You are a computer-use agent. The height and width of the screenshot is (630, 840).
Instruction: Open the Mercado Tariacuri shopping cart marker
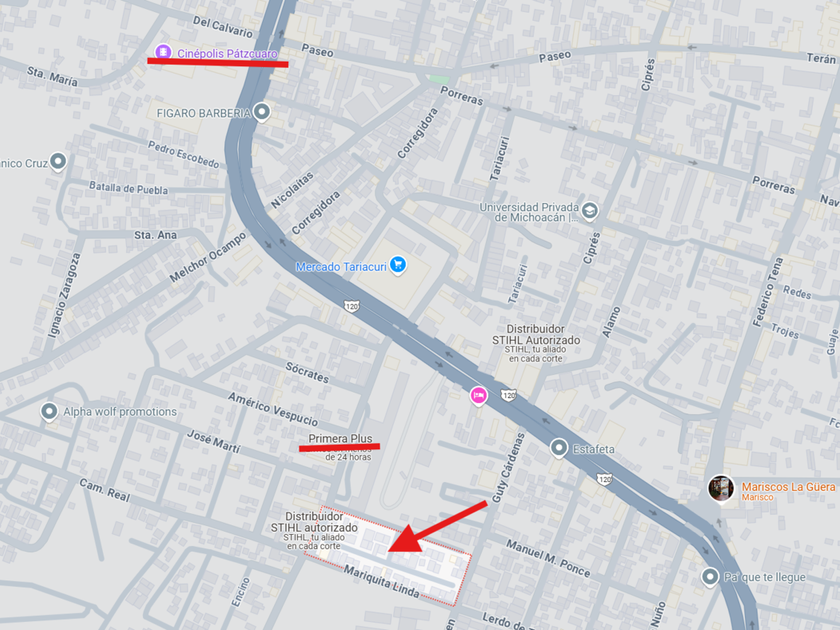398,265
